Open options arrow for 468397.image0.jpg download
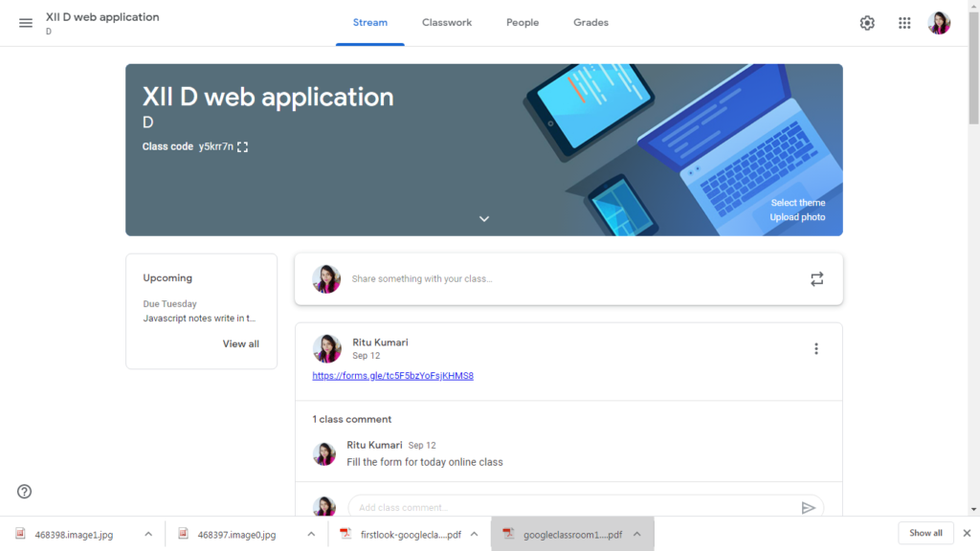 click(x=311, y=534)
